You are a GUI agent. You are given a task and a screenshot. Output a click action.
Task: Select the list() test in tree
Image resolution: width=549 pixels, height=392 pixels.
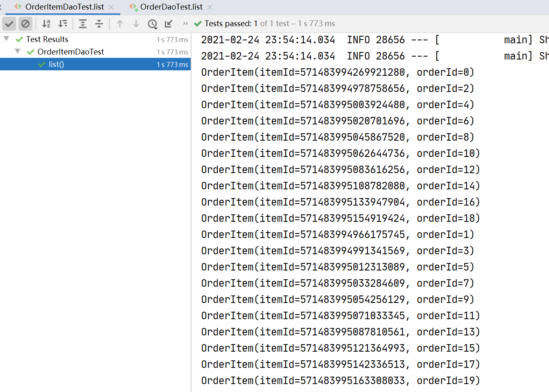(56, 65)
